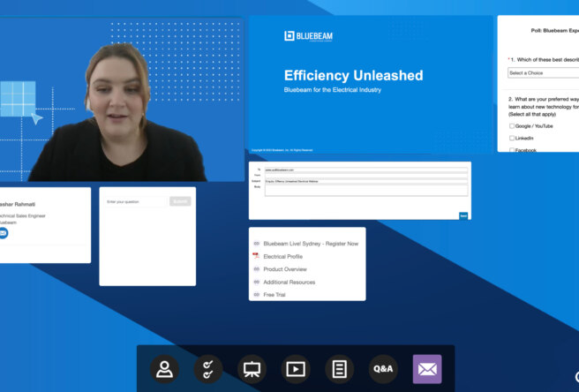Tick the LinkedIn checkbox in the poll
Image resolution: width=579 pixels, height=392 pixels.
512,138
